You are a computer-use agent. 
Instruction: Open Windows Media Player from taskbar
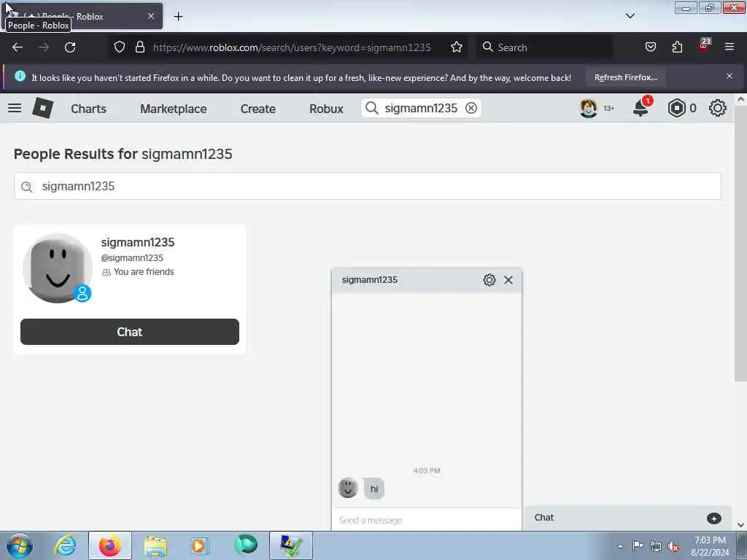[x=200, y=545]
